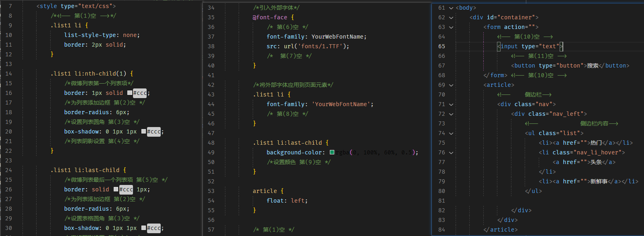Image resolution: width=644 pixels, height=236 pixels.
Task: Click the 第(10)空 comment on line 64
Action: (x=525, y=37)
